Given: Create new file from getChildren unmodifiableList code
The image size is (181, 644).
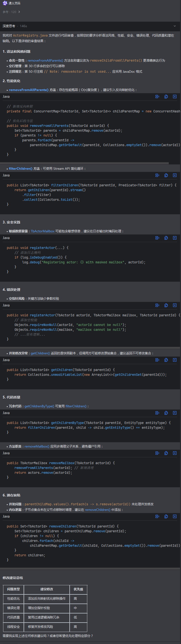Looking at the screenshot, I should (175, 360).
